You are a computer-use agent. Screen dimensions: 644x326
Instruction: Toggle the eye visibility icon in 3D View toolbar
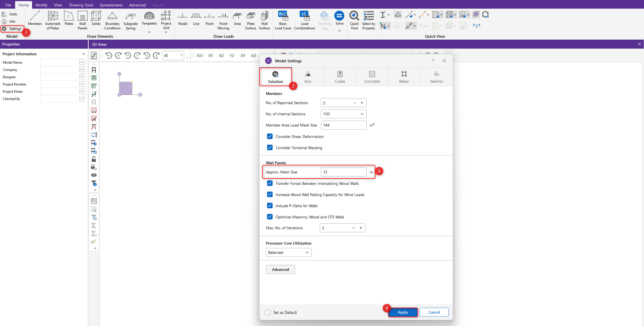pyautogui.click(x=94, y=175)
